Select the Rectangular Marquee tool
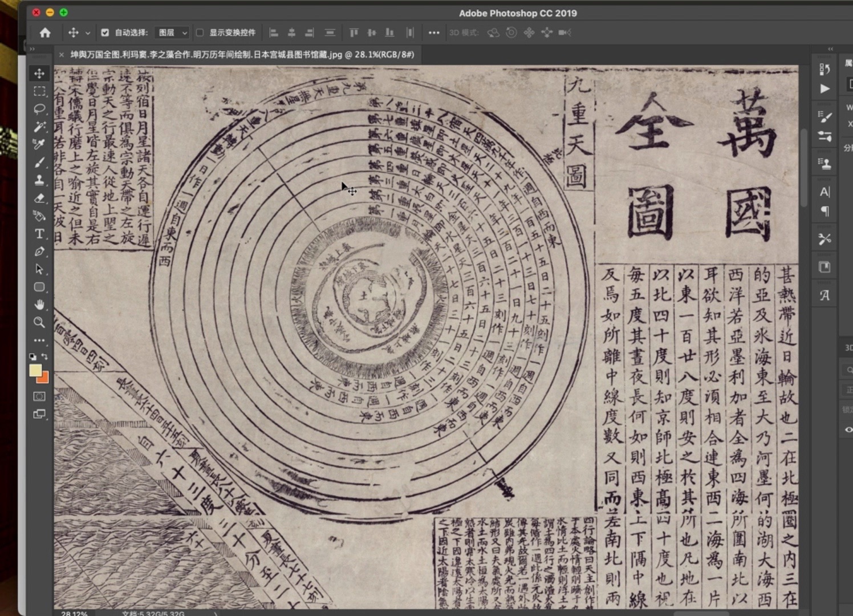Viewport: 853px width, 616px height. (x=39, y=91)
